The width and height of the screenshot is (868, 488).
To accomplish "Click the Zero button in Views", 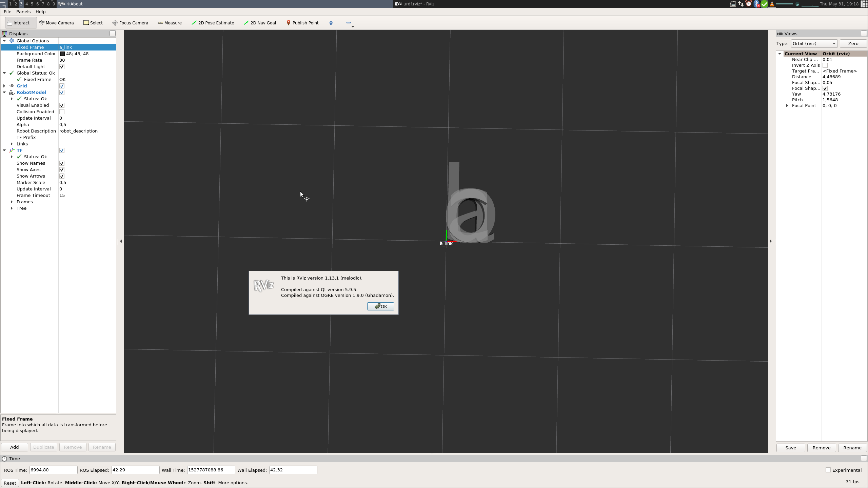I will pyautogui.click(x=853, y=43).
